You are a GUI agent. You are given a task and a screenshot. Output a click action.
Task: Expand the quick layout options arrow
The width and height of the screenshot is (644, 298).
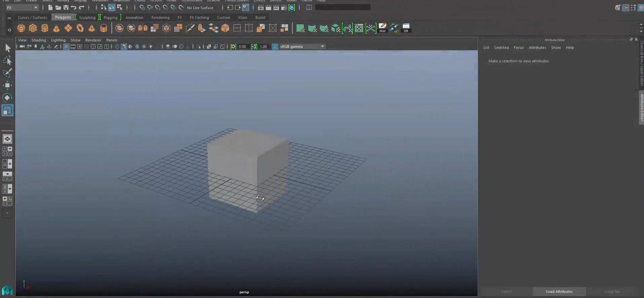point(7,213)
